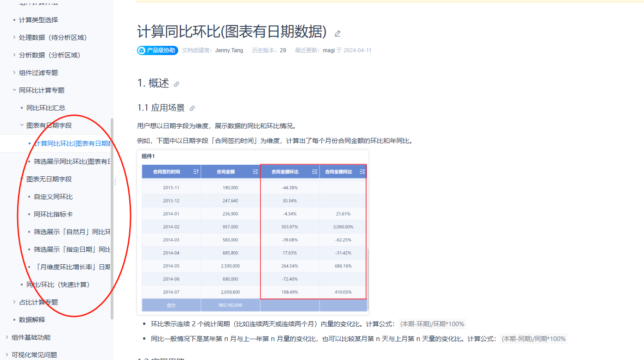Open the 同比环比汇总 page in sidebar

tap(45, 108)
